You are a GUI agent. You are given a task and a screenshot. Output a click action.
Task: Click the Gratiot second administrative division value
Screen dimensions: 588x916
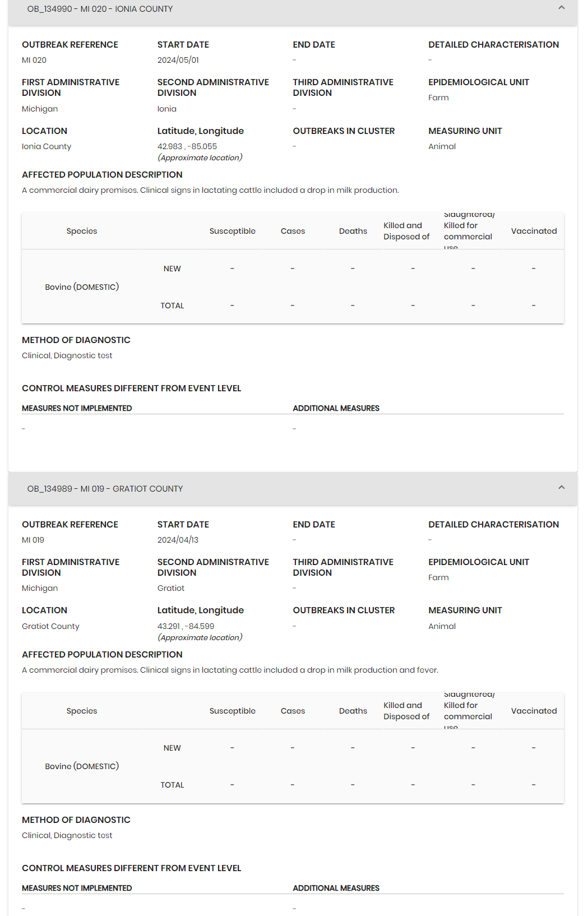[x=171, y=588]
